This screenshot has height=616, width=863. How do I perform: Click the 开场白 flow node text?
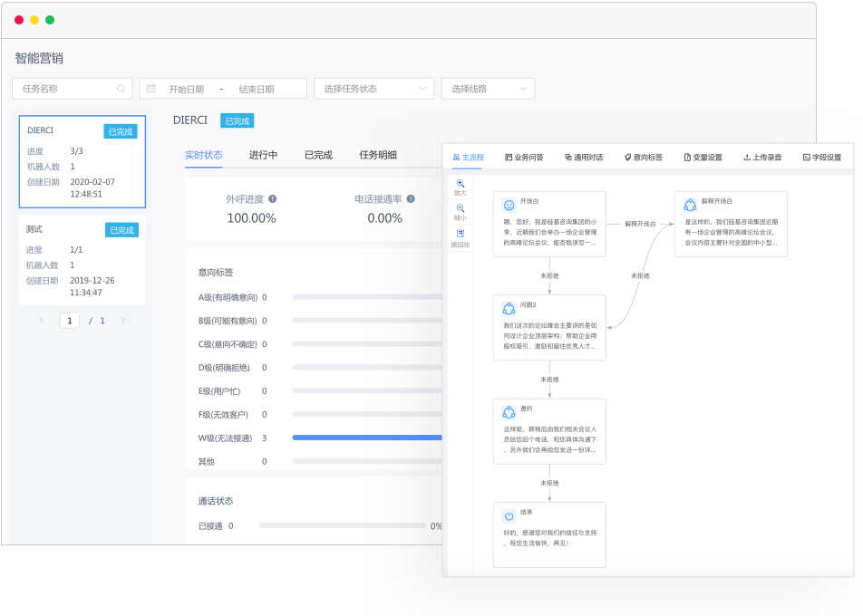click(x=550, y=232)
